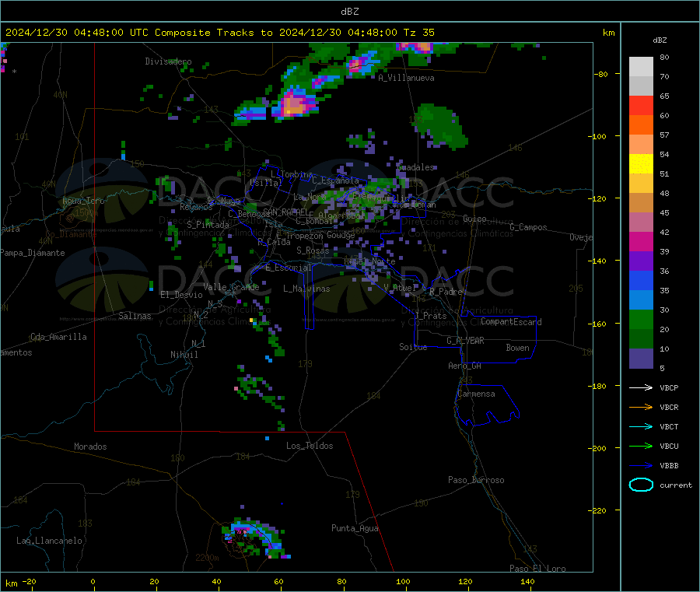Click the Carmensa place label
The image size is (700, 592).
point(476,394)
